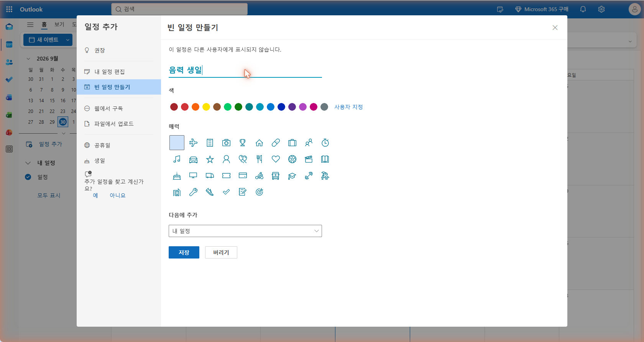Open Outlook settings gear
This screenshot has width=644, height=342.
(601, 9)
